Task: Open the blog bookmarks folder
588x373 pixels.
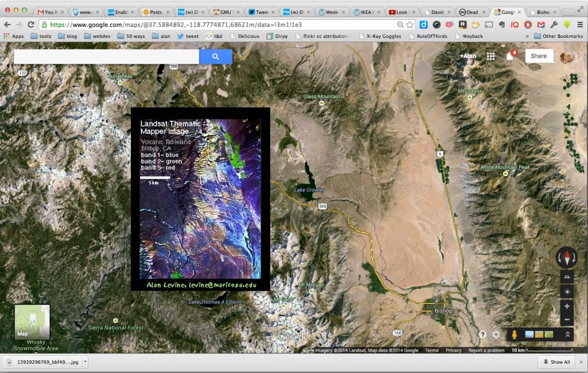Action: (x=68, y=36)
